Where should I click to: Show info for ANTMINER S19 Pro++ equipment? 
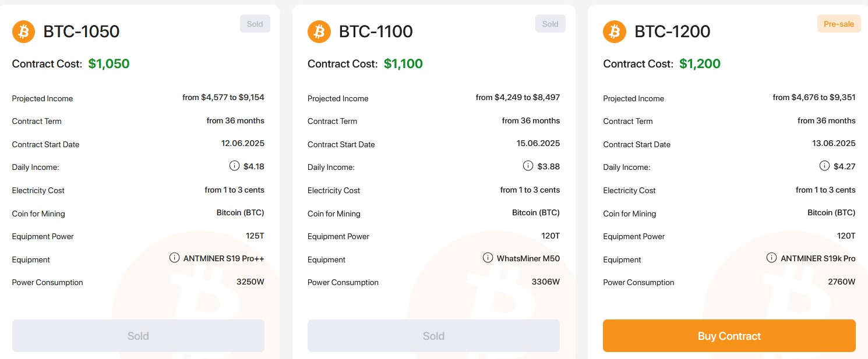coord(174,258)
